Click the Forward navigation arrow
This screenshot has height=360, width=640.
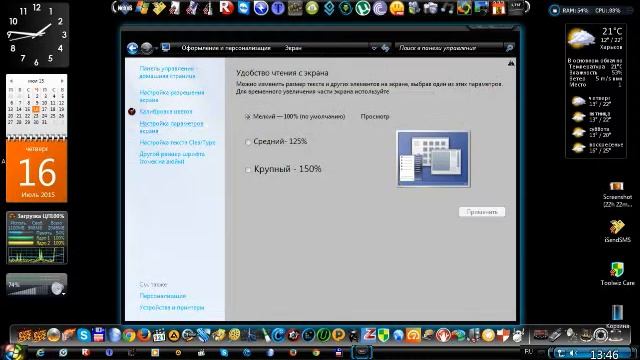146,48
